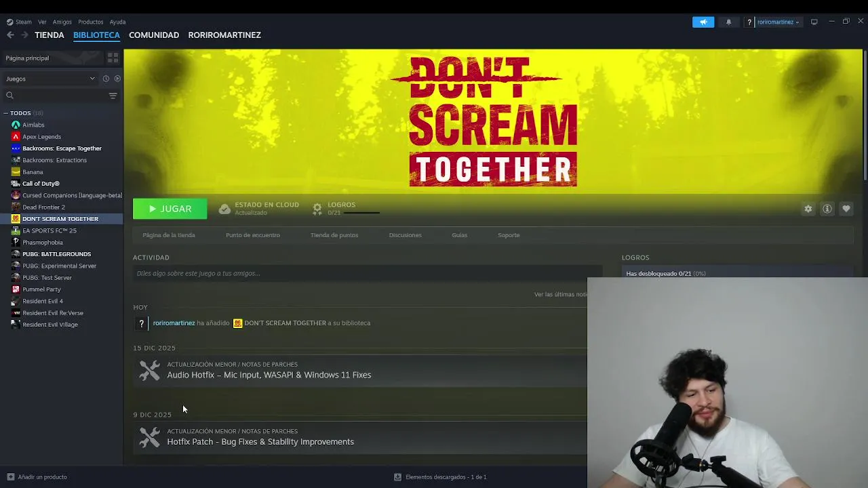The height and width of the screenshot is (488, 868).
Task: Select PUBG: BATTLEGROUNDS in library
Action: [x=56, y=254]
